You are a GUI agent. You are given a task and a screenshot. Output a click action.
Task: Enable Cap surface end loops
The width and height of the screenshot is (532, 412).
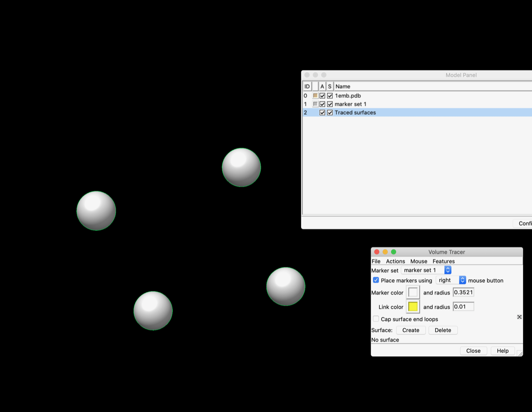coord(376,319)
